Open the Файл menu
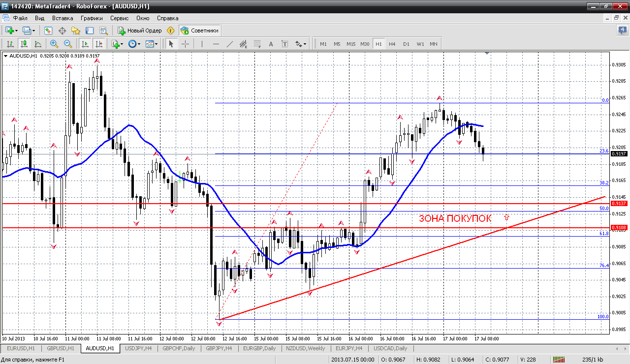This screenshot has width=630, height=364. 20,18
